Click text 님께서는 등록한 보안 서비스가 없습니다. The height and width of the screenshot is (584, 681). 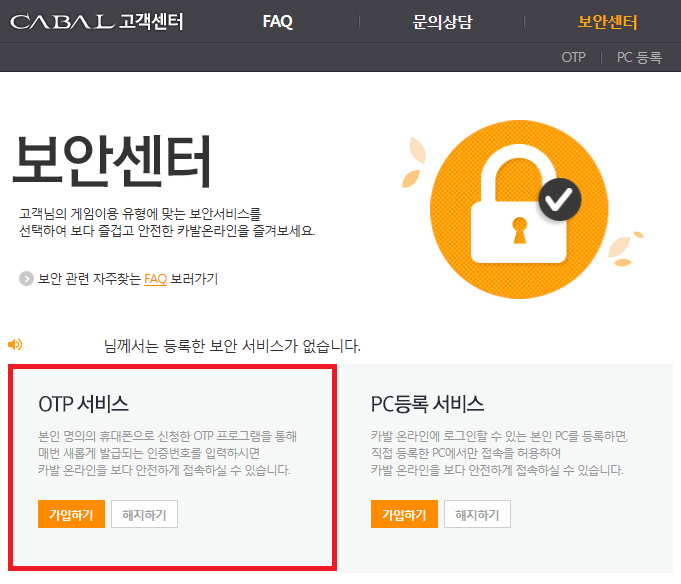232,346
